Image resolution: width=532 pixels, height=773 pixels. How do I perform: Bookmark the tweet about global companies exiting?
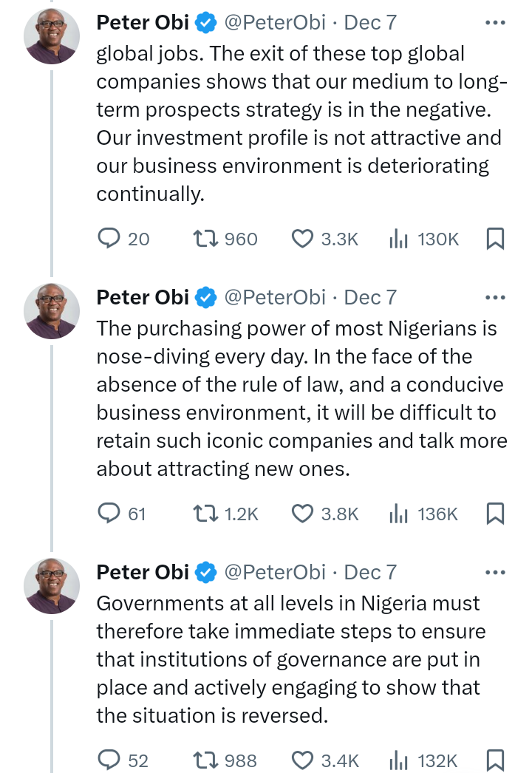495,239
